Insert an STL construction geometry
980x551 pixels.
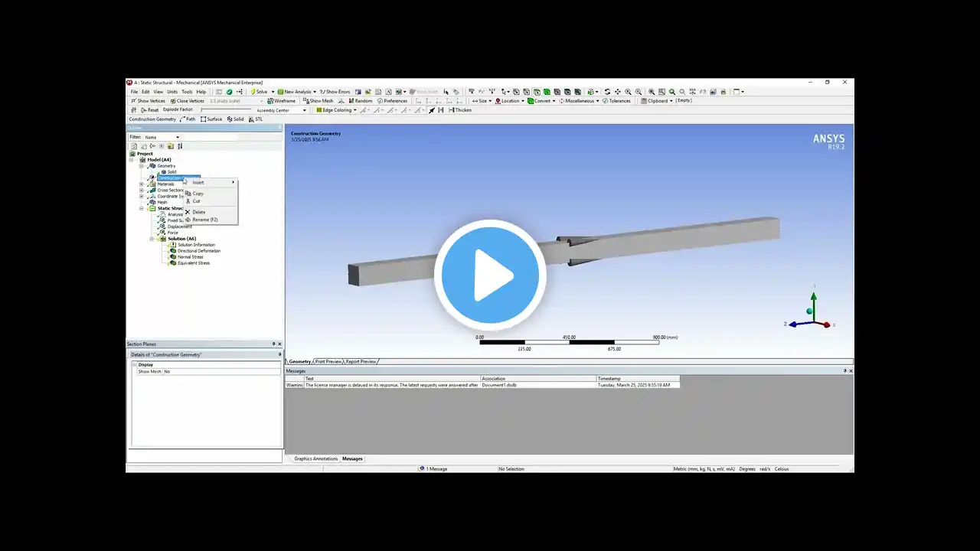pos(256,119)
